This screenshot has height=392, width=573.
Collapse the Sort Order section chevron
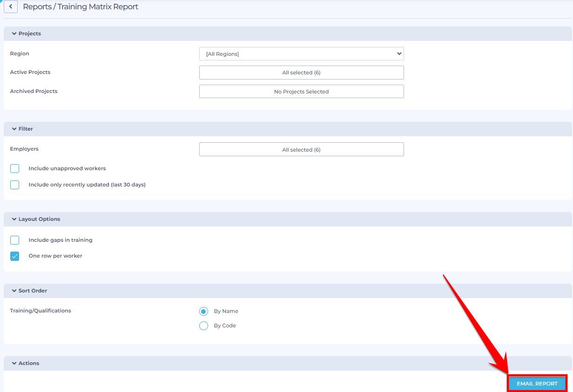[x=14, y=291]
